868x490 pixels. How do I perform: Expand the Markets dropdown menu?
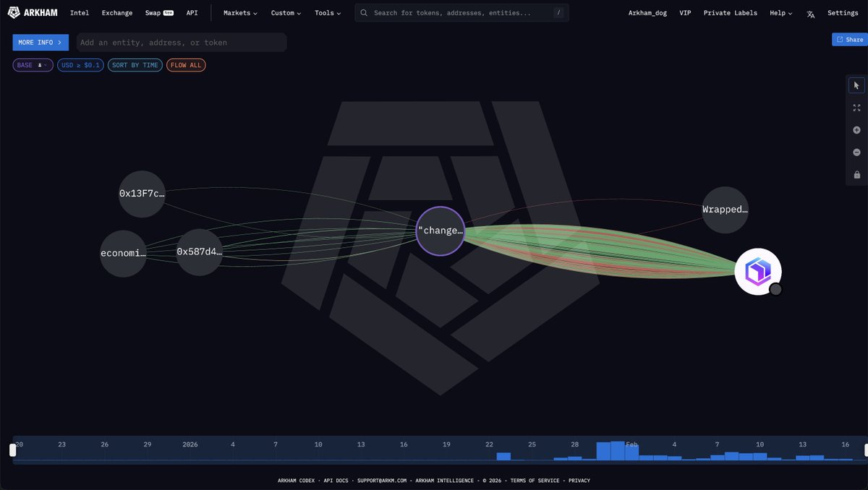coord(240,13)
